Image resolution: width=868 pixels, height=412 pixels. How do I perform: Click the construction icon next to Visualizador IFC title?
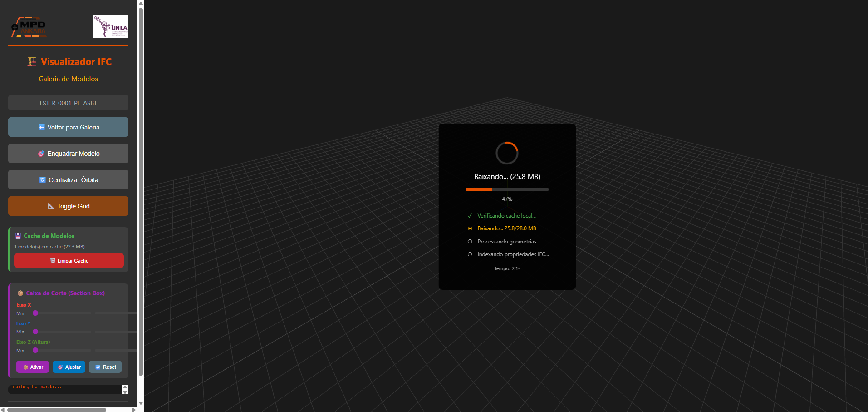pos(31,61)
